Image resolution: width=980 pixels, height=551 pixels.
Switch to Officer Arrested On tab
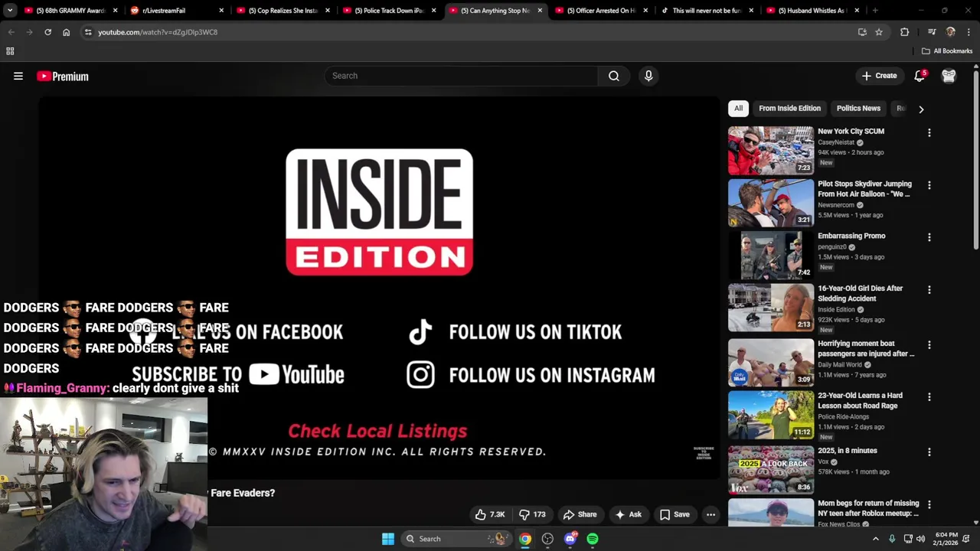click(601, 11)
